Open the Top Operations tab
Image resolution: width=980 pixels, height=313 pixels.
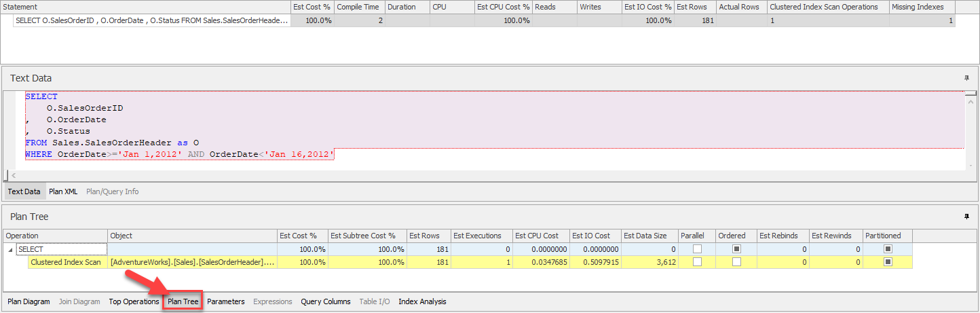(134, 301)
